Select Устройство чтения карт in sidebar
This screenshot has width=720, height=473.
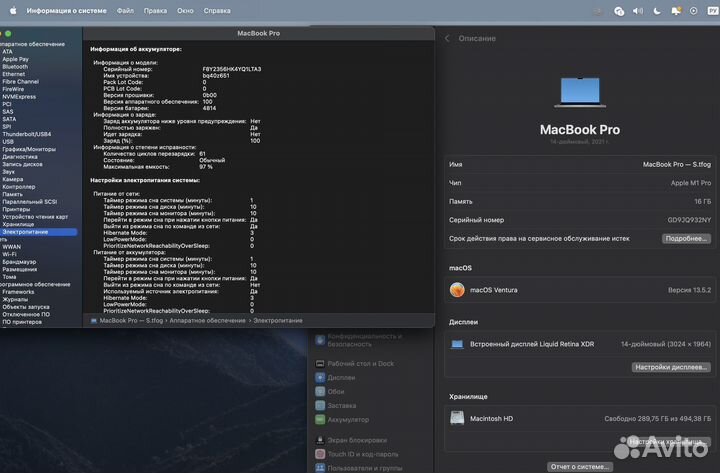(x=35, y=217)
